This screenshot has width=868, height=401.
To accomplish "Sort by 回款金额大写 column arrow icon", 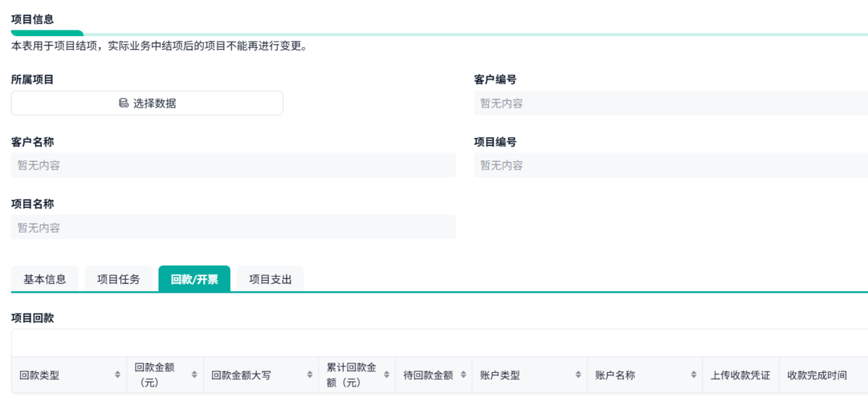I will point(309,375).
